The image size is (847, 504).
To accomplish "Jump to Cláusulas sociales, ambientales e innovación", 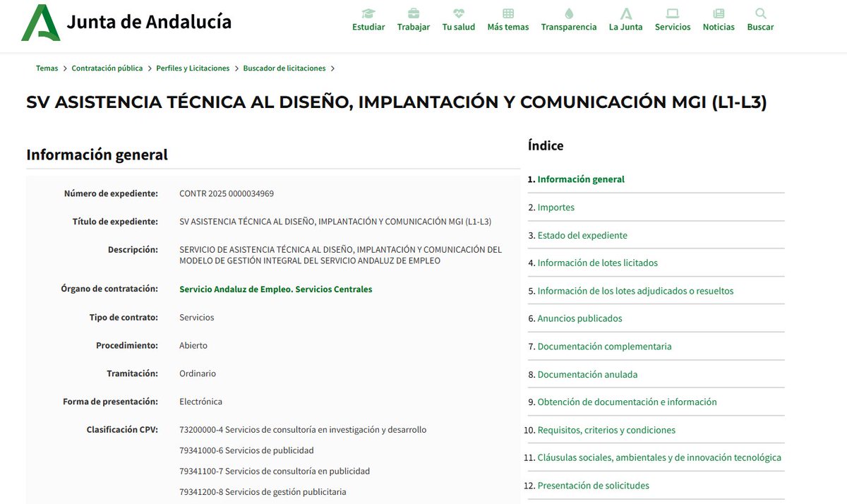I will [659, 457].
